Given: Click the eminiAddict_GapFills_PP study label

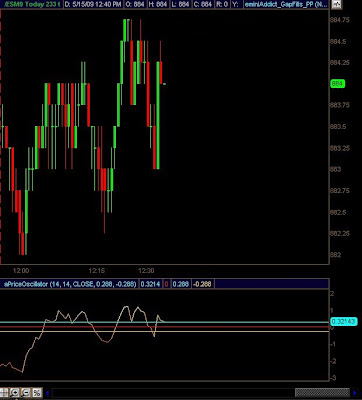Looking at the screenshot, I should (x=287, y=5).
